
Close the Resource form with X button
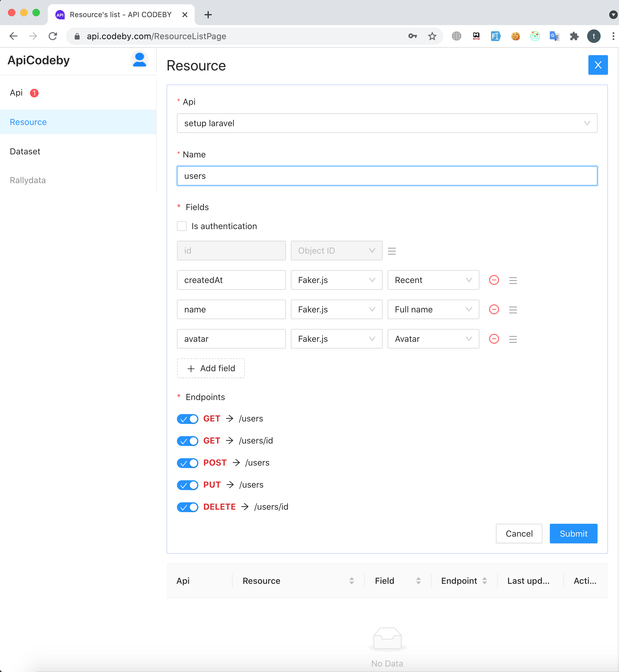pos(598,65)
